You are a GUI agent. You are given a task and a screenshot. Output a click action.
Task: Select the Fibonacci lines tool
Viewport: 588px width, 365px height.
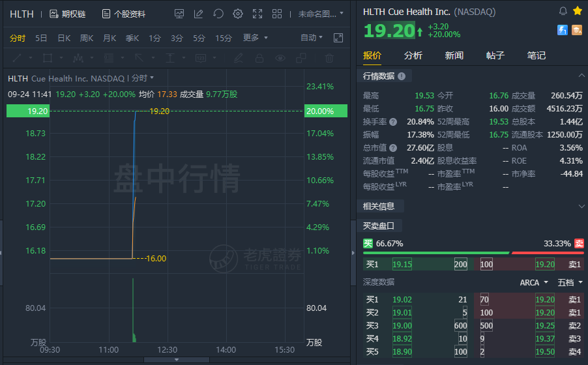[x=109, y=58]
